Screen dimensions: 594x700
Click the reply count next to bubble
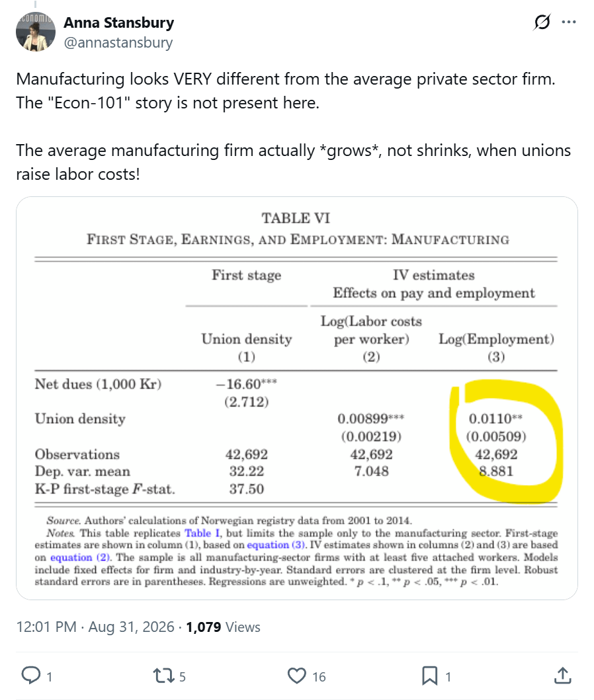(x=50, y=677)
